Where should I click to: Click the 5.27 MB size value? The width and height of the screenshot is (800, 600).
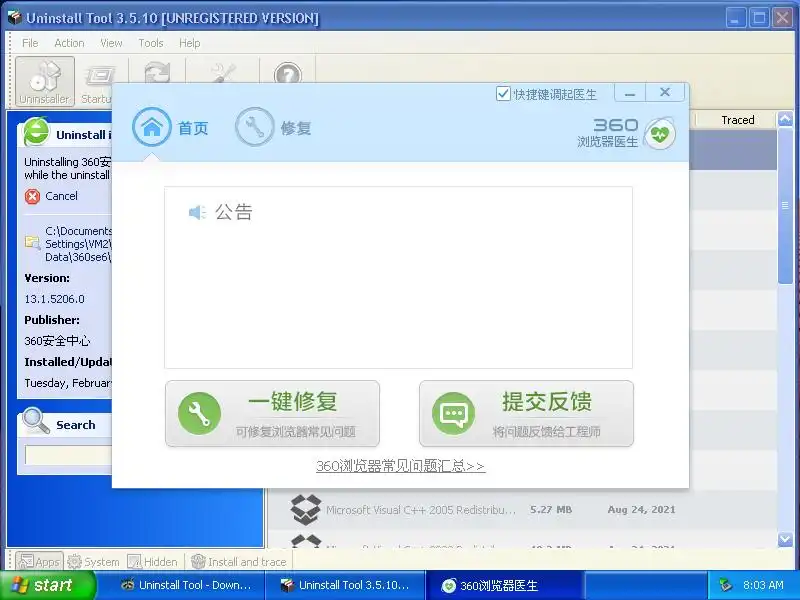(x=551, y=510)
